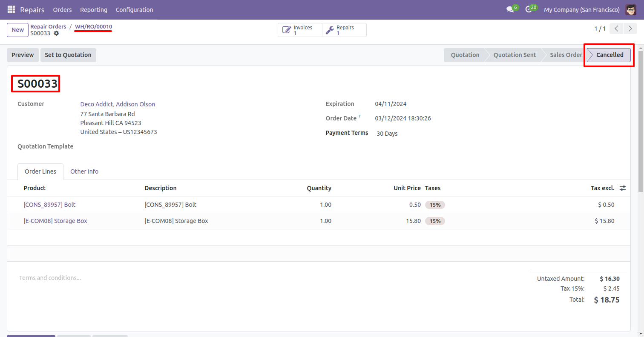The height and width of the screenshot is (337, 644).
Task: Click Order Date help question mark
Action: pyautogui.click(x=359, y=117)
